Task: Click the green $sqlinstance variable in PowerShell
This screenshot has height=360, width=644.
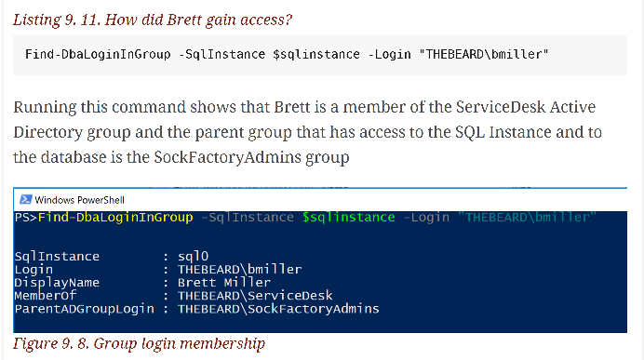Action: click(348, 217)
